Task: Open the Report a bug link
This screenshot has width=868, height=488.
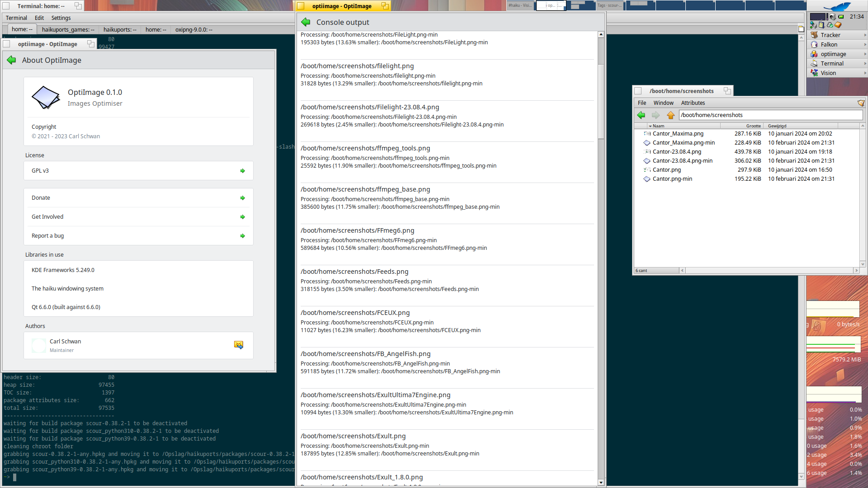Action: (x=138, y=236)
